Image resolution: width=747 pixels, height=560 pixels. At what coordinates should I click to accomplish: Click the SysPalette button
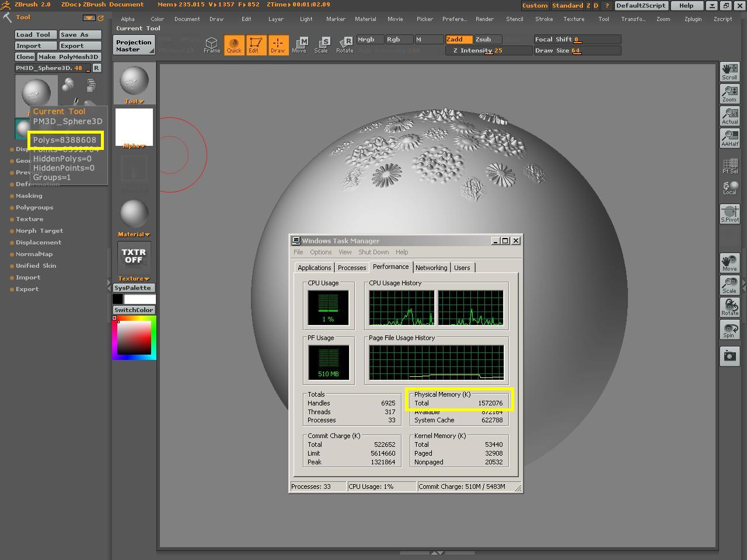click(x=133, y=288)
